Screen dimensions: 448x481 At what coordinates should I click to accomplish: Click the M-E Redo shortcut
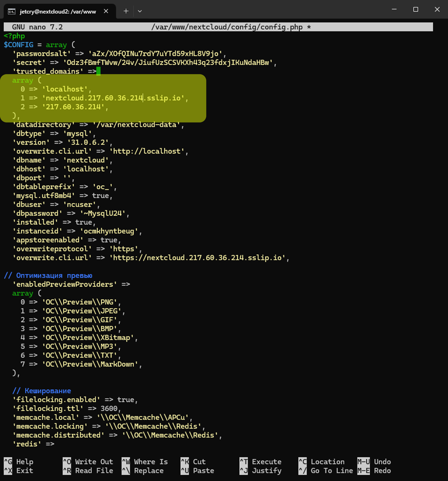click(x=374, y=471)
